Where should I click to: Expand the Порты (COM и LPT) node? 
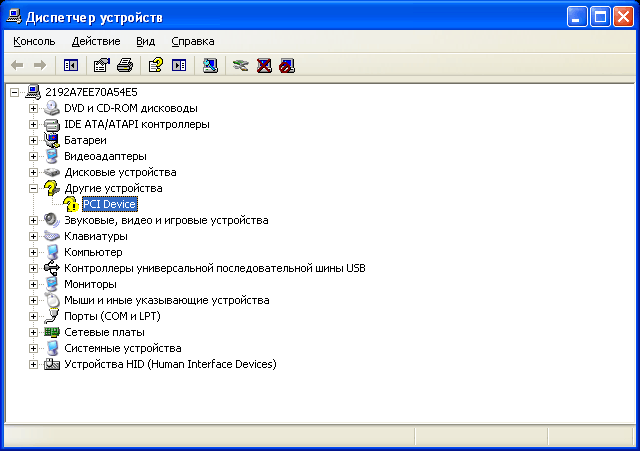click(x=33, y=316)
